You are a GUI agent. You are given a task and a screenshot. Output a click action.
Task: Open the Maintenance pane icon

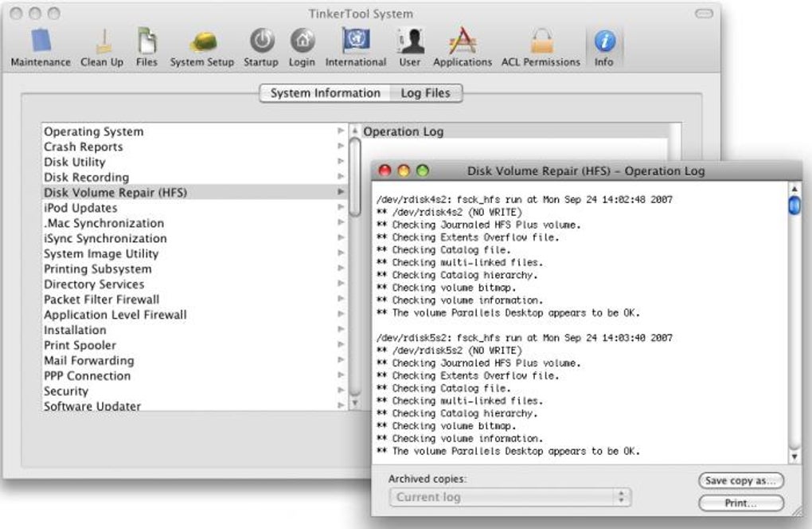pyautogui.click(x=40, y=41)
